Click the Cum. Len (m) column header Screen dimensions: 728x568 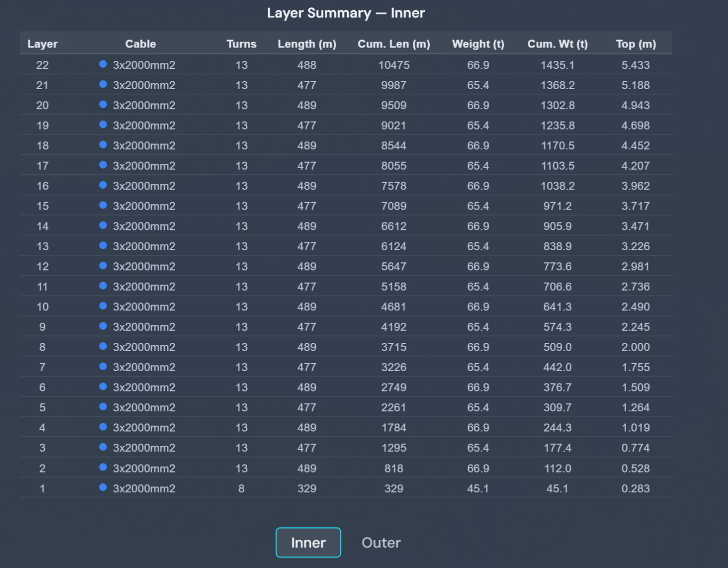[x=394, y=44]
